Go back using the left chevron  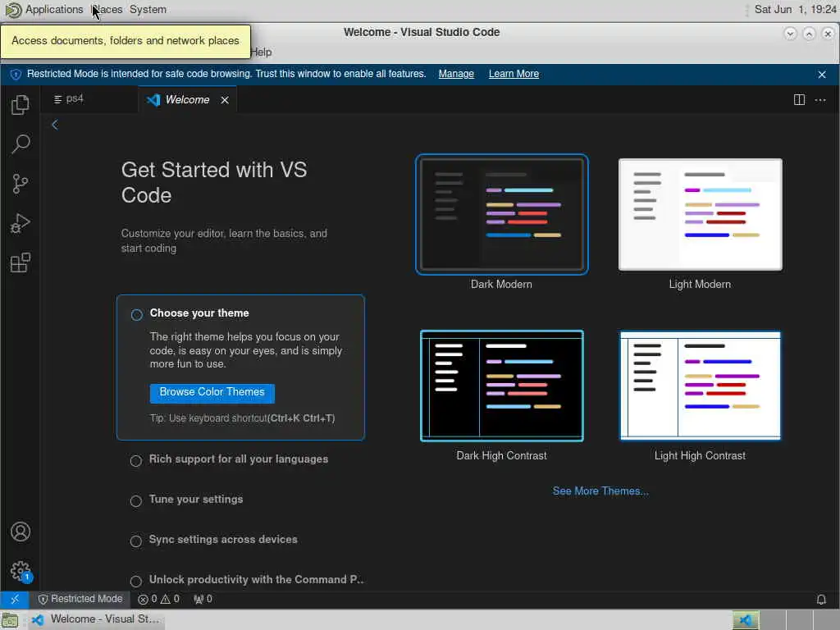[55, 125]
